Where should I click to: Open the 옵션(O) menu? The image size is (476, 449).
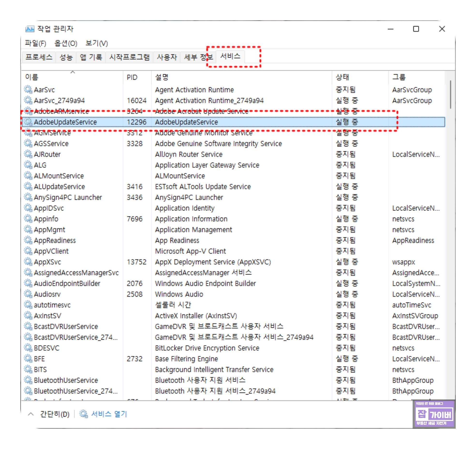click(66, 43)
